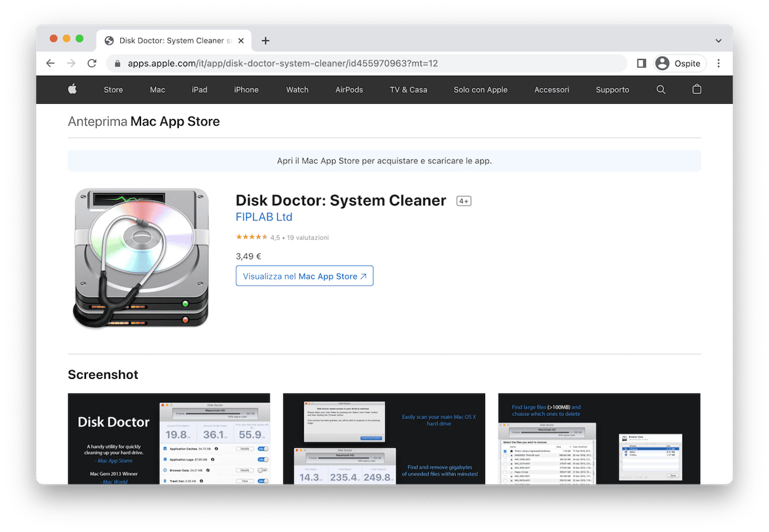Open a new tab with plus button
Image resolution: width=769 pixels, height=532 pixels.
(266, 40)
